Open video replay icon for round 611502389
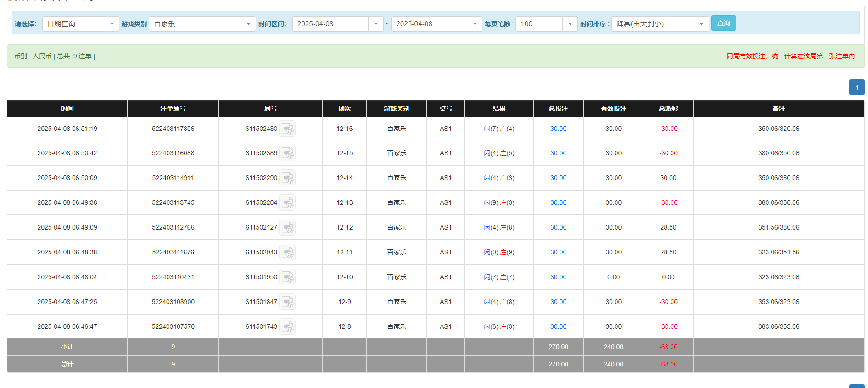The image size is (868, 388). pos(287,153)
